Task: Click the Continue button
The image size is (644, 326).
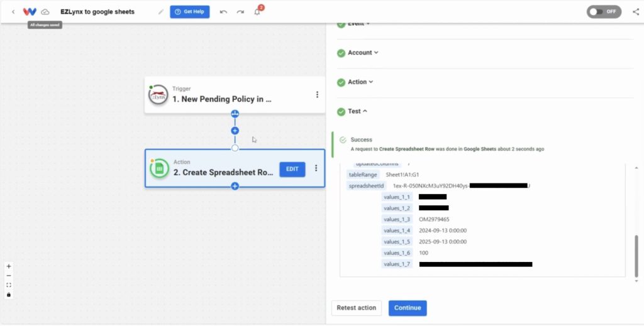Action: click(408, 308)
